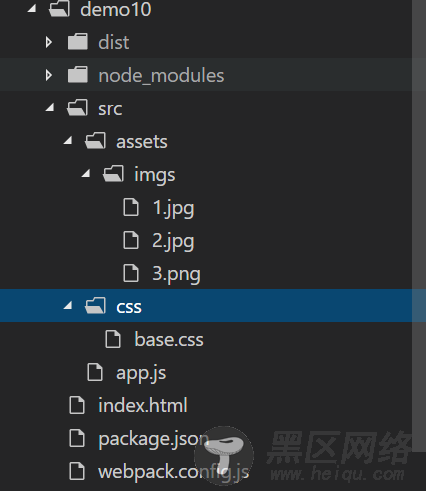Click the assets open-folder icon
The width and height of the screenshot is (426, 491).
point(95,140)
